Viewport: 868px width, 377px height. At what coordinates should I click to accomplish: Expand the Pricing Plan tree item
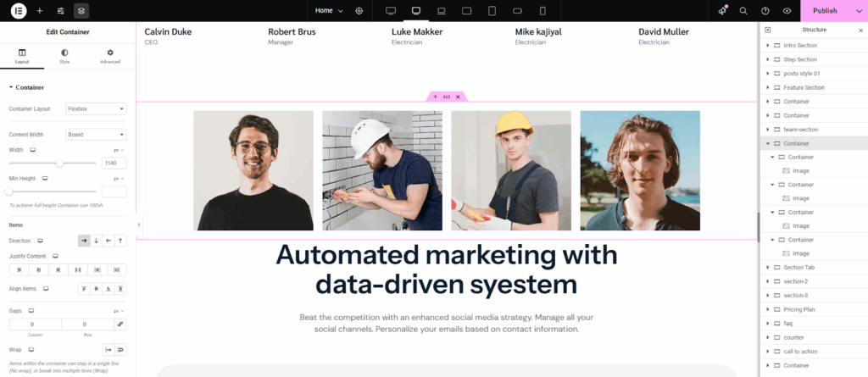(768, 310)
